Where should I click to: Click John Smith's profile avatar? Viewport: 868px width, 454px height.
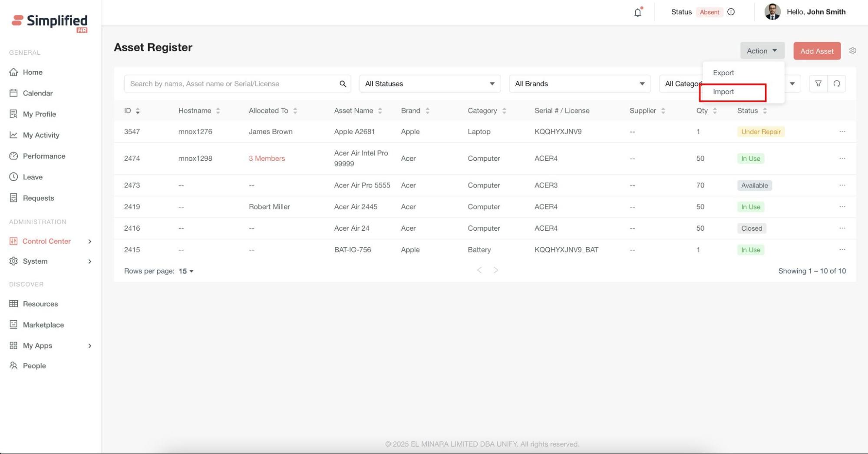click(772, 12)
